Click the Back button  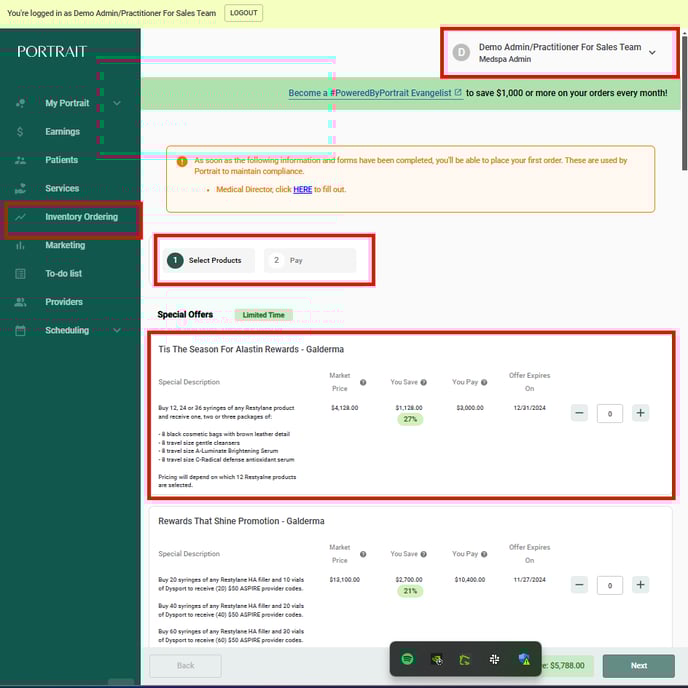185,666
